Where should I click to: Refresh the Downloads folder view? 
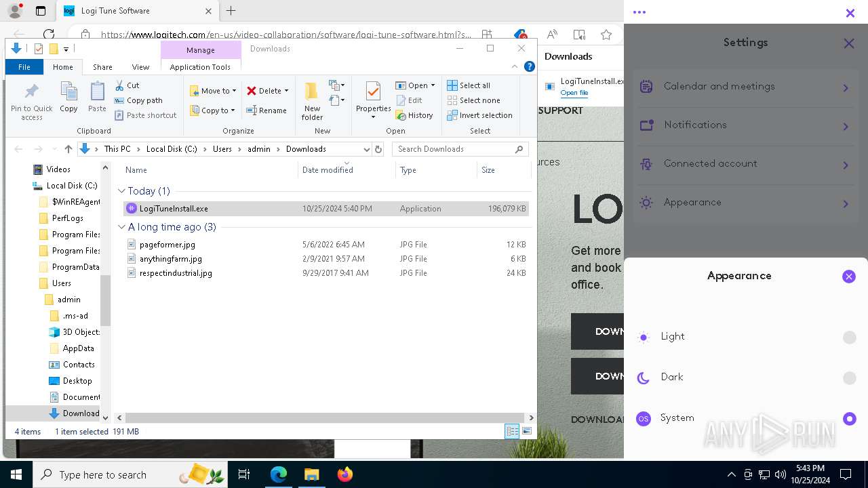tap(378, 149)
